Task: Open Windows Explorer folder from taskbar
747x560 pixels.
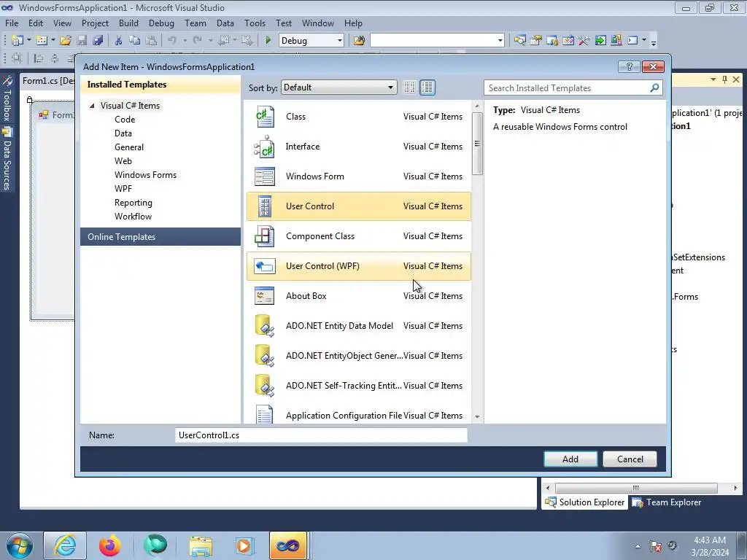Action: point(201,545)
